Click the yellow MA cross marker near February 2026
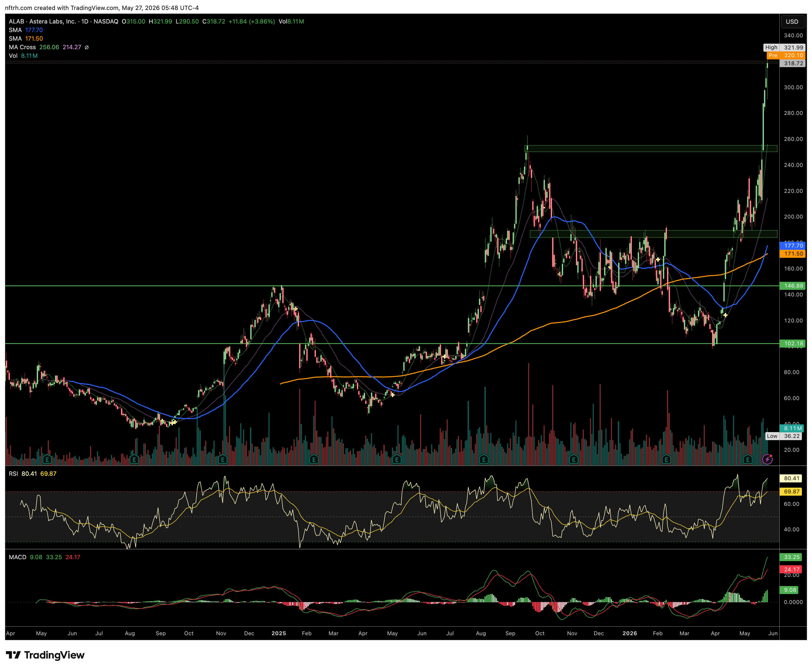The width and height of the screenshot is (812, 670). 658,260
